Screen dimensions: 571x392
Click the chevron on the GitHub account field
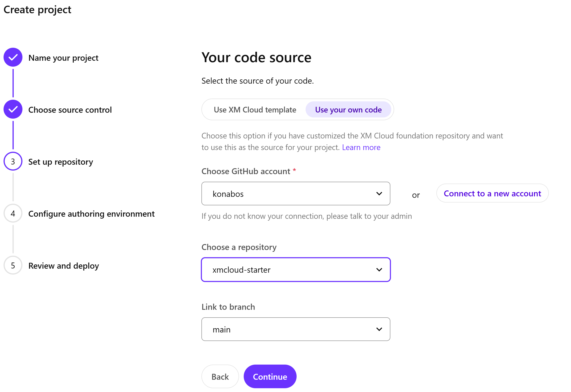pyautogui.click(x=379, y=194)
